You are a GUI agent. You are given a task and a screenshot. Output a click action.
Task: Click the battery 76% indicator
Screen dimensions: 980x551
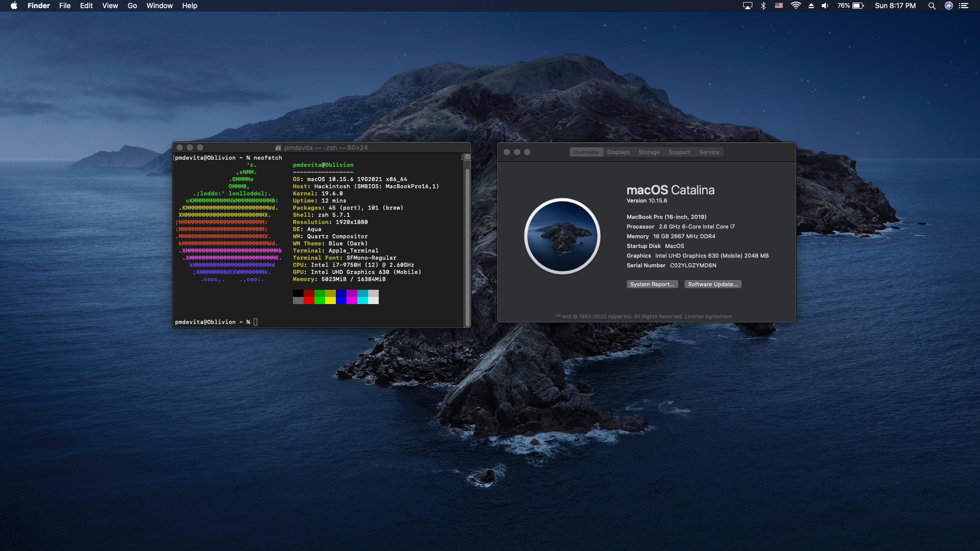tap(850, 6)
